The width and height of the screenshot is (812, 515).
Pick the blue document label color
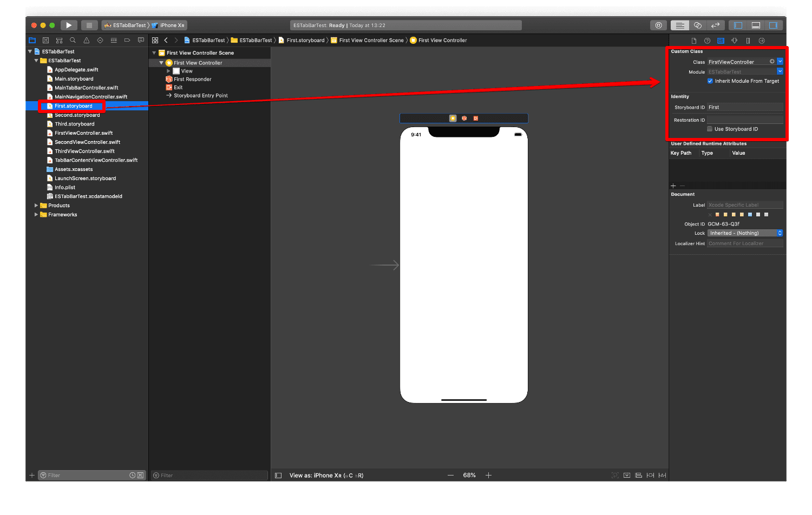tap(750, 215)
